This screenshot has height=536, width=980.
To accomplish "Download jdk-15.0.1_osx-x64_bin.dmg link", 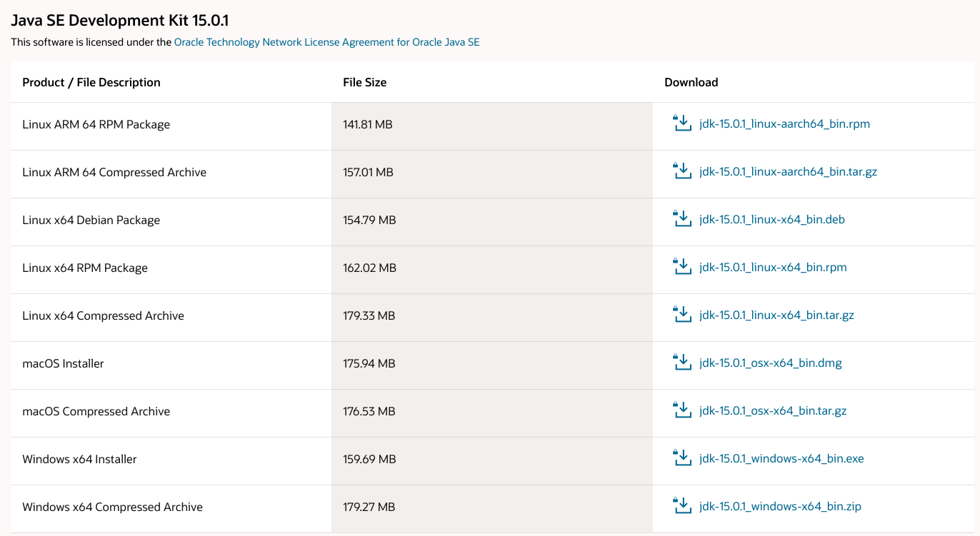I will coord(771,363).
